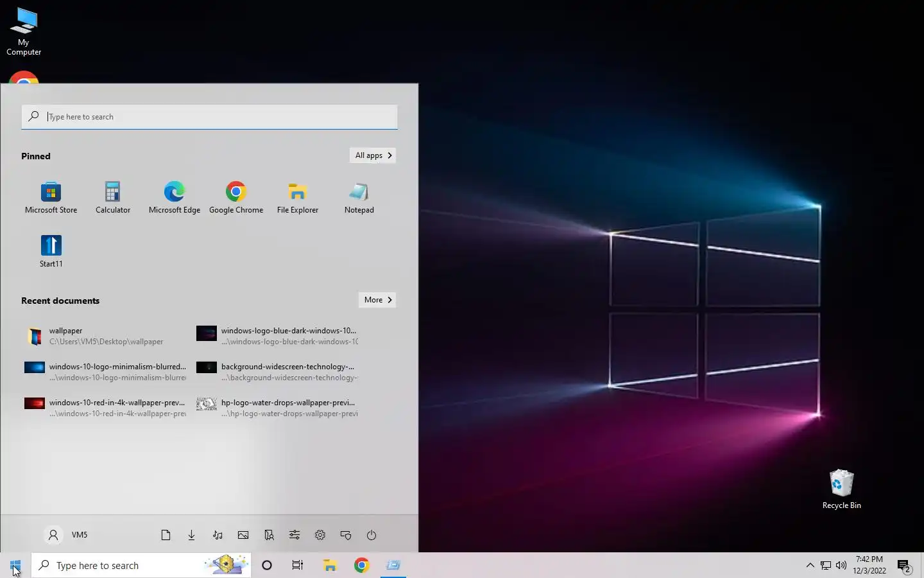Image resolution: width=924 pixels, height=578 pixels.
Task: Open the user folder shortcut icon
Action: tap(269, 535)
